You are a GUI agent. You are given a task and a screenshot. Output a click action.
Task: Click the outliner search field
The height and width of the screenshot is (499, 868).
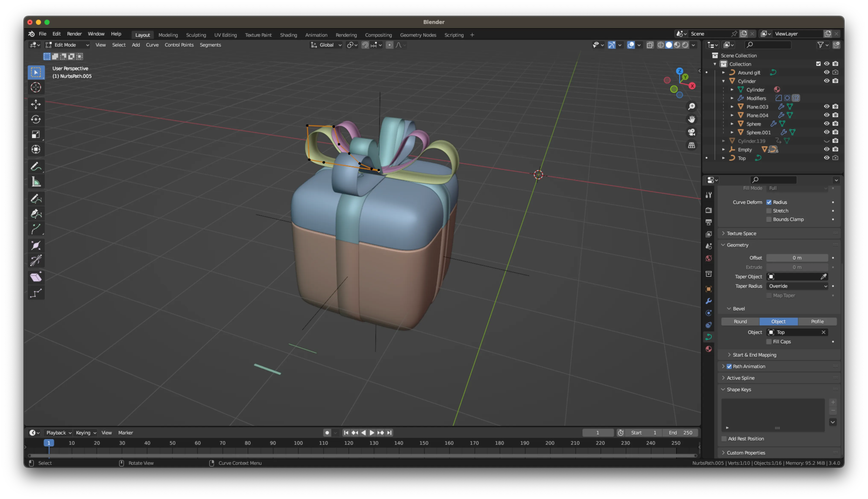coord(768,45)
